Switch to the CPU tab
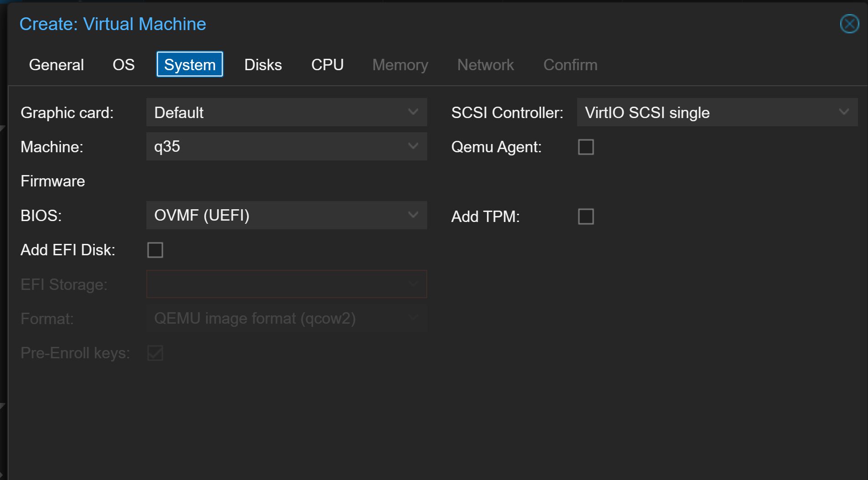The image size is (868, 480). tap(327, 65)
